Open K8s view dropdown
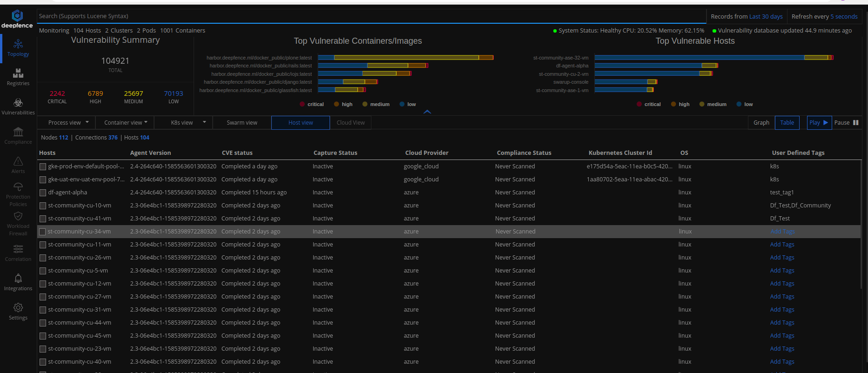This screenshot has height=373, width=868. 183,123
